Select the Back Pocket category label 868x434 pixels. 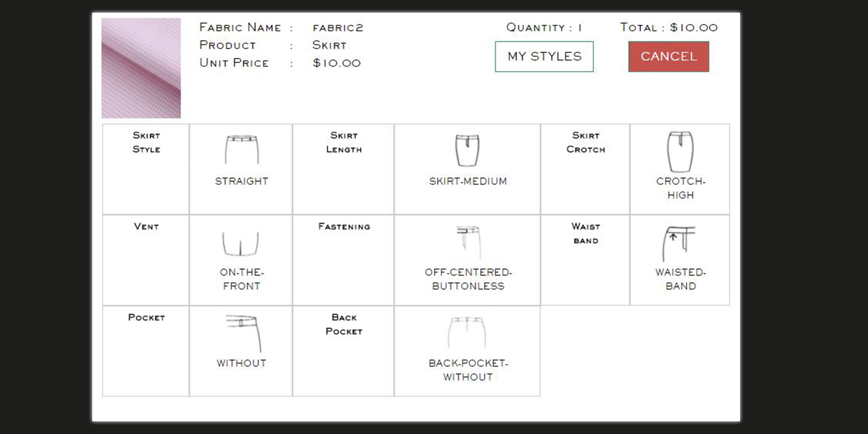point(344,324)
